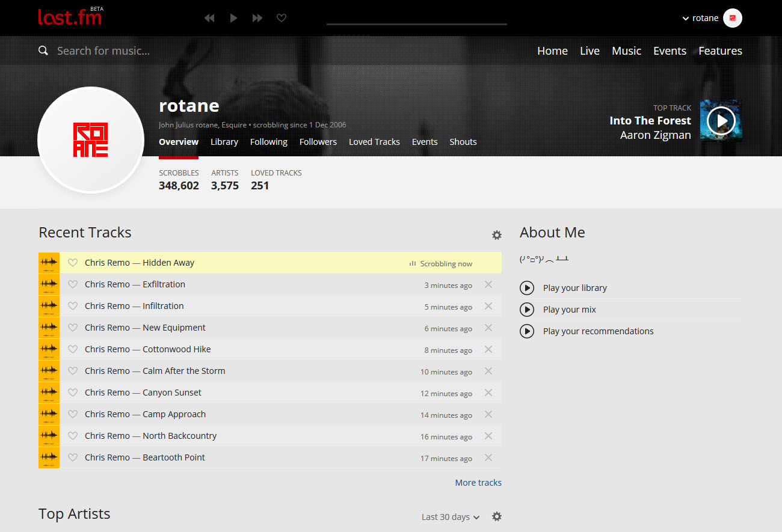The width and height of the screenshot is (782, 532).
Task: Click the small rotane avatar in header
Action: coord(733,18)
